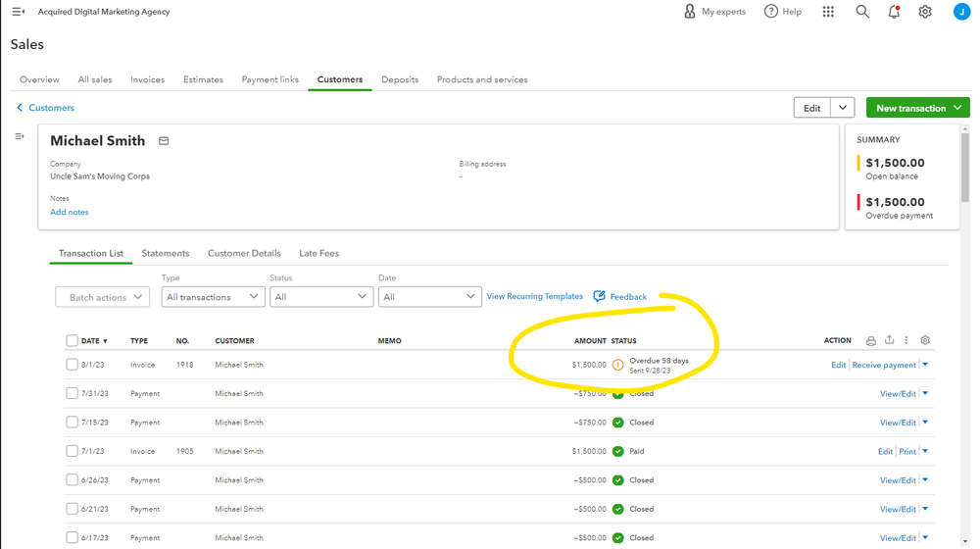
Task: Click the email envelope icon beside Michael Smith
Action: tap(164, 141)
